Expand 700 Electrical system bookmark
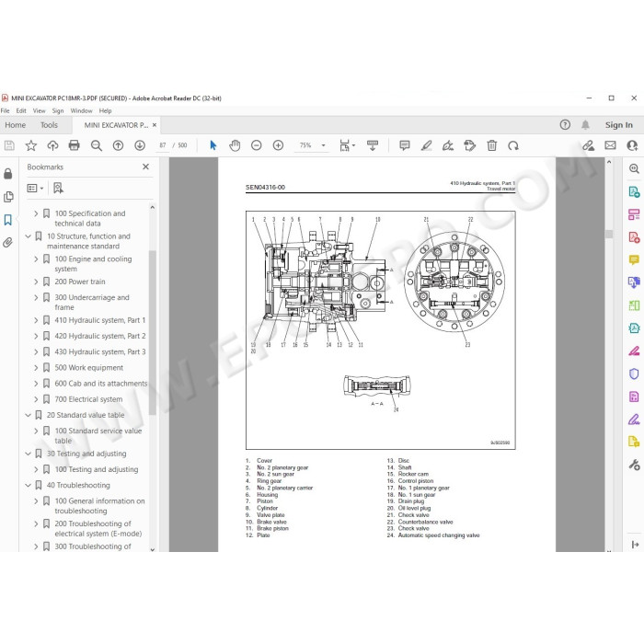The height and width of the screenshot is (644, 644). click(36, 399)
